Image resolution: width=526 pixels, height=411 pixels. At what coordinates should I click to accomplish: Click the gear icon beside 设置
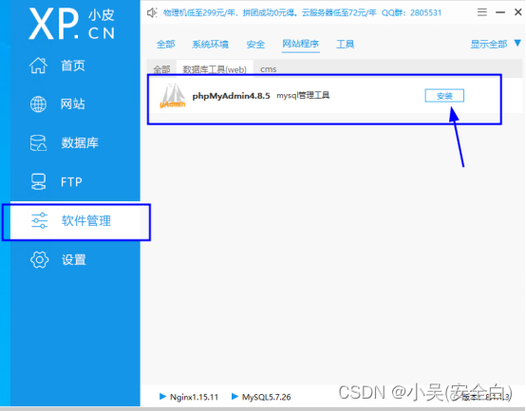tap(39, 260)
